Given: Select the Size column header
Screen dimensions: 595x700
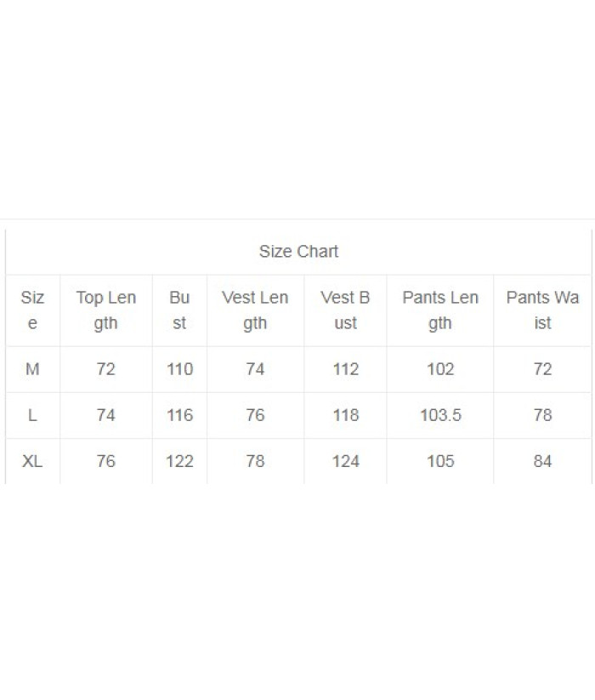Looking at the screenshot, I should point(32,310).
